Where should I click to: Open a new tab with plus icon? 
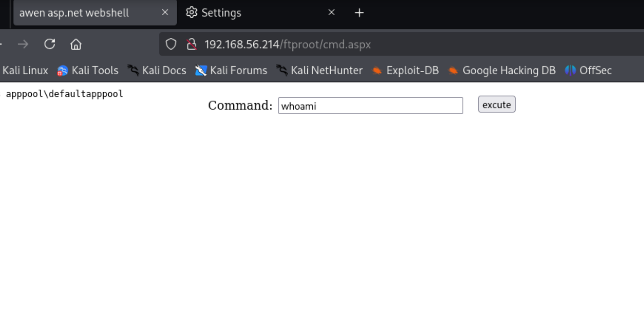click(359, 13)
